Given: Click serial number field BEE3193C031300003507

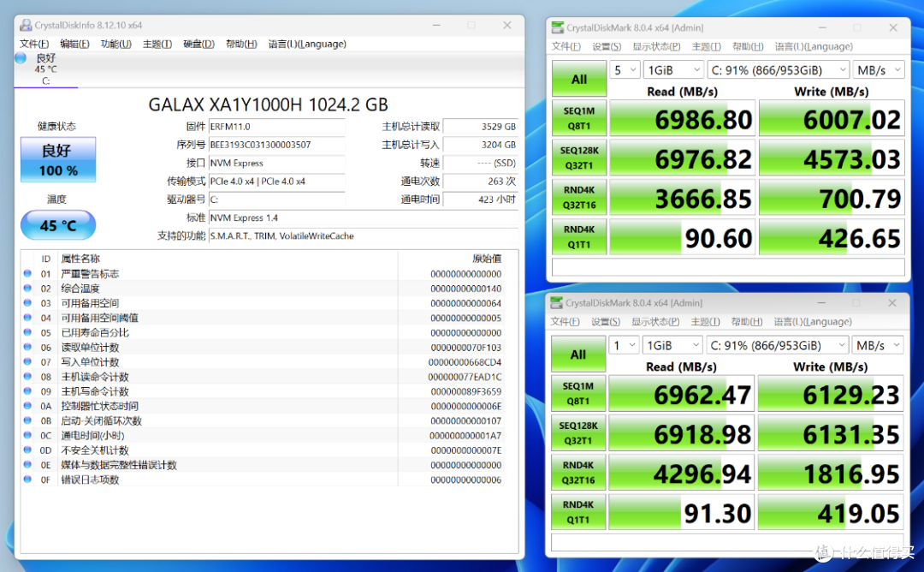Looking at the screenshot, I should [x=277, y=145].
